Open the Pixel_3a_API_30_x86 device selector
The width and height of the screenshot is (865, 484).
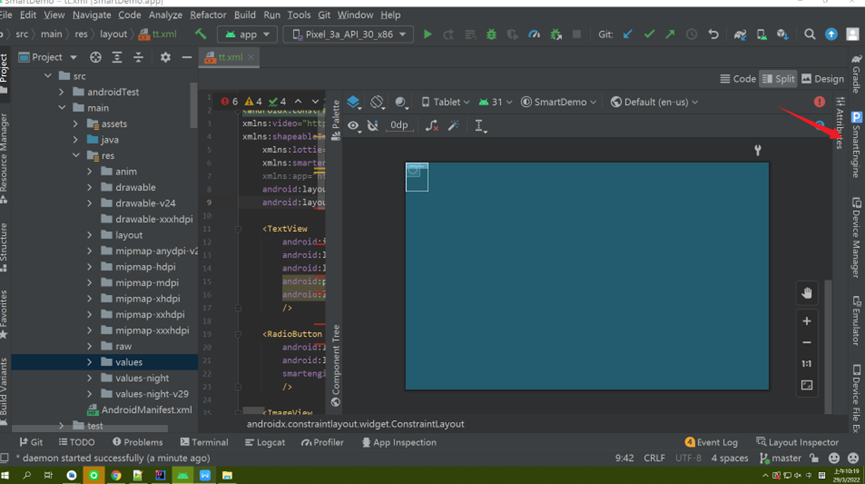pyautogui.click(x=348, y=34)
